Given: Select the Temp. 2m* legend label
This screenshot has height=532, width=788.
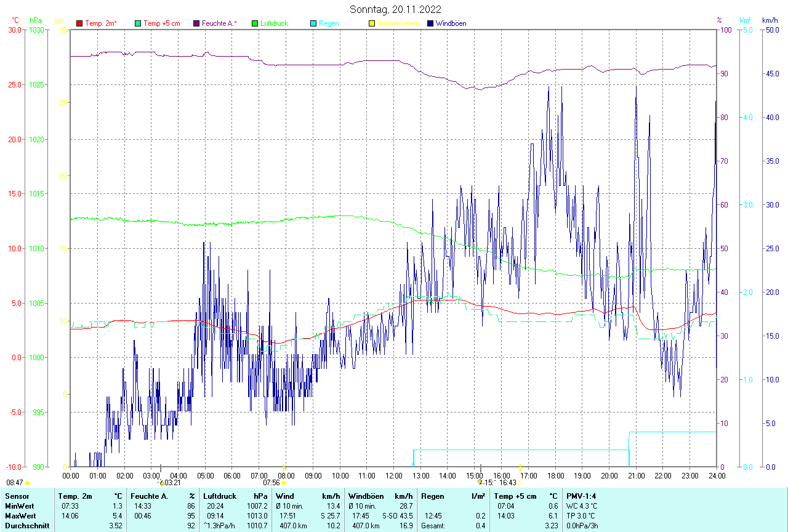Looking at the screenshot, I should 101,23.
